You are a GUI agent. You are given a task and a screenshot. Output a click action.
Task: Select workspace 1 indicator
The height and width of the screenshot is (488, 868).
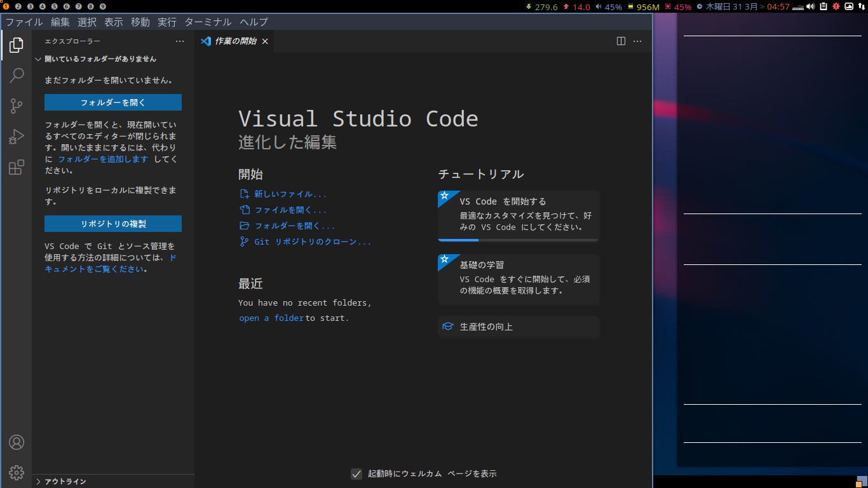pyautogui.click(x=6, y=6)
